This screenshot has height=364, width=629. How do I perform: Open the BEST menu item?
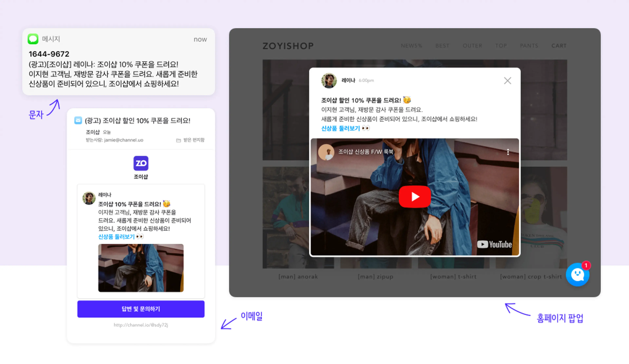point(442,46)
